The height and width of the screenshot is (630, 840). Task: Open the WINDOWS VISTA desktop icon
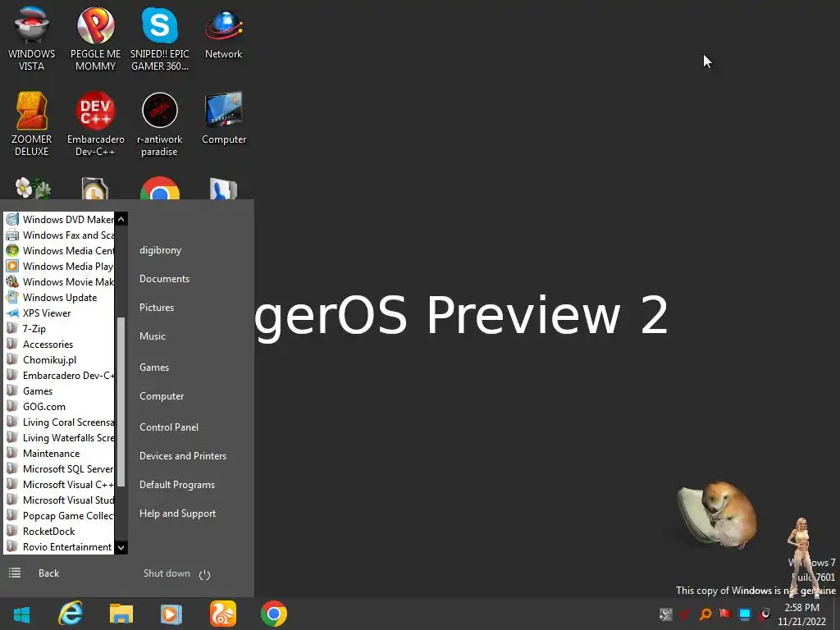coord(32,39)
